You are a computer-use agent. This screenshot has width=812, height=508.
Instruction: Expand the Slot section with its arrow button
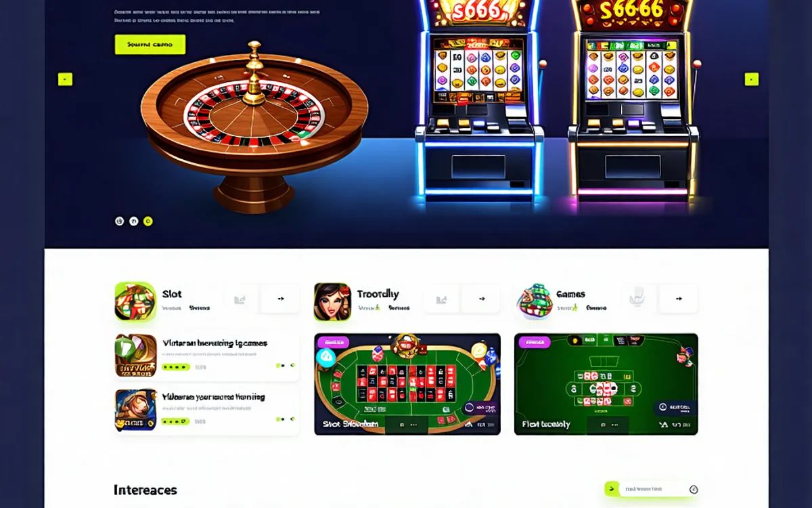(280, 299)
